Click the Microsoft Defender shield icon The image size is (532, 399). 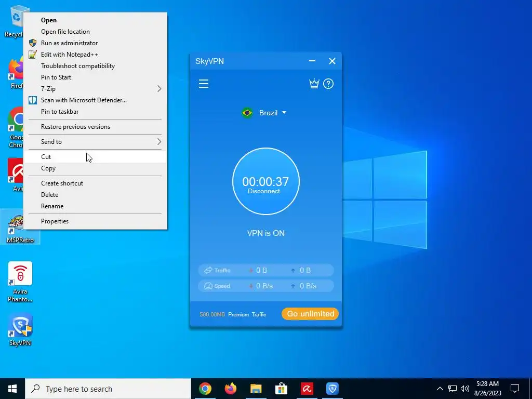click(x=33, y=100)
